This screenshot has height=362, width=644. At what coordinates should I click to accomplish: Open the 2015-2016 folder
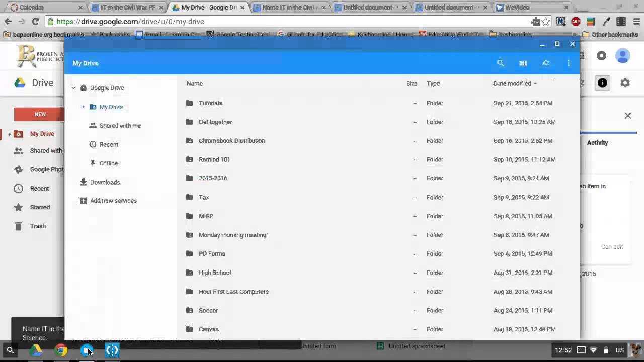click(x=213, y=178)
